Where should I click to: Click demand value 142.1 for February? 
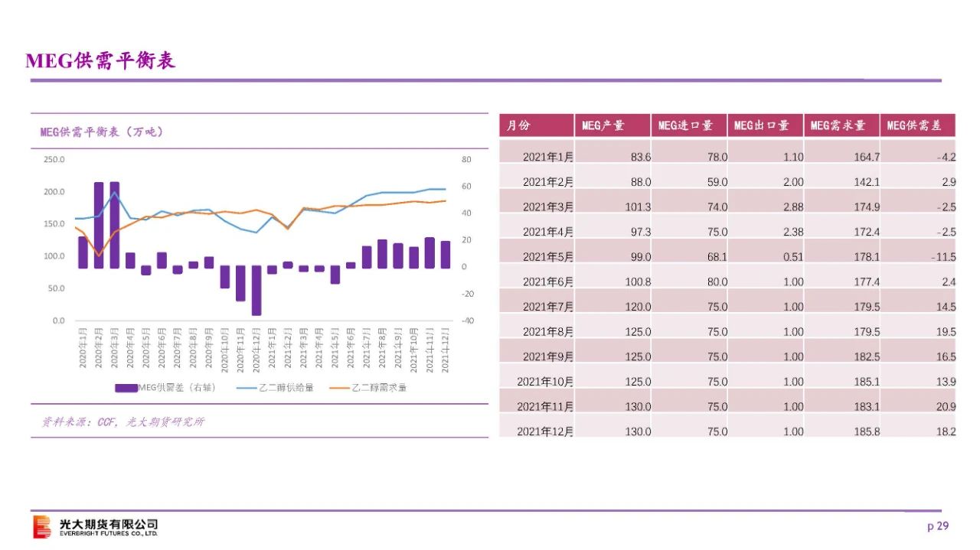[867, 182]
